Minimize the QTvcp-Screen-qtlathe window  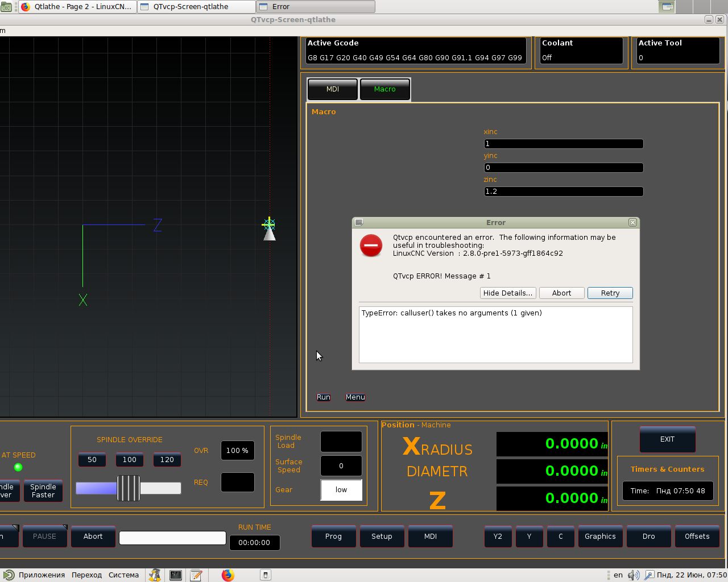709,19
